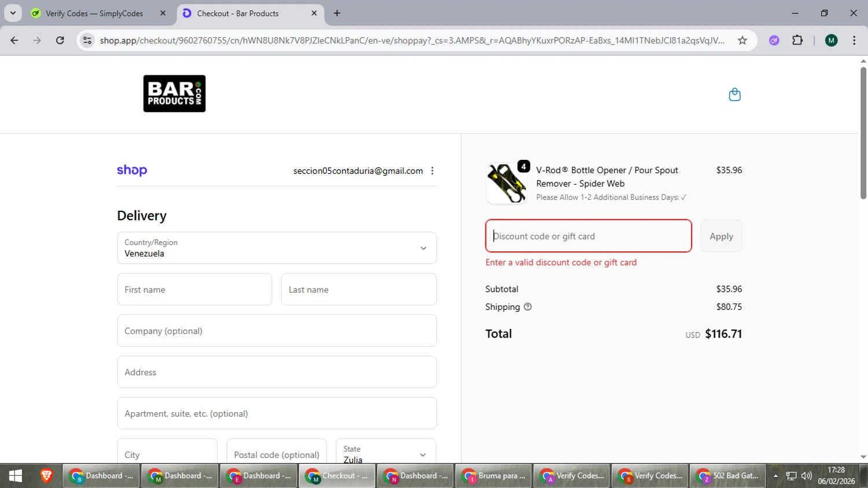The height and width of the screenshot is (488, 868).
Task: Open the shopping bag cart icon
Action: tap(734, 94)
